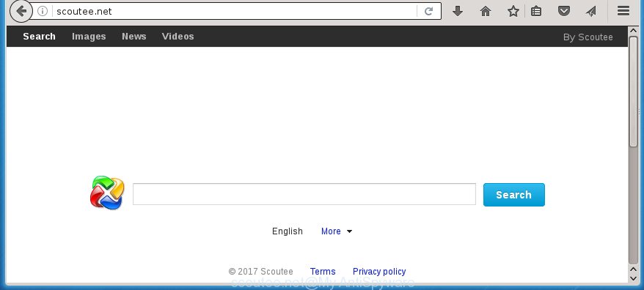Click the By Scoutee text

coord(588,37)
